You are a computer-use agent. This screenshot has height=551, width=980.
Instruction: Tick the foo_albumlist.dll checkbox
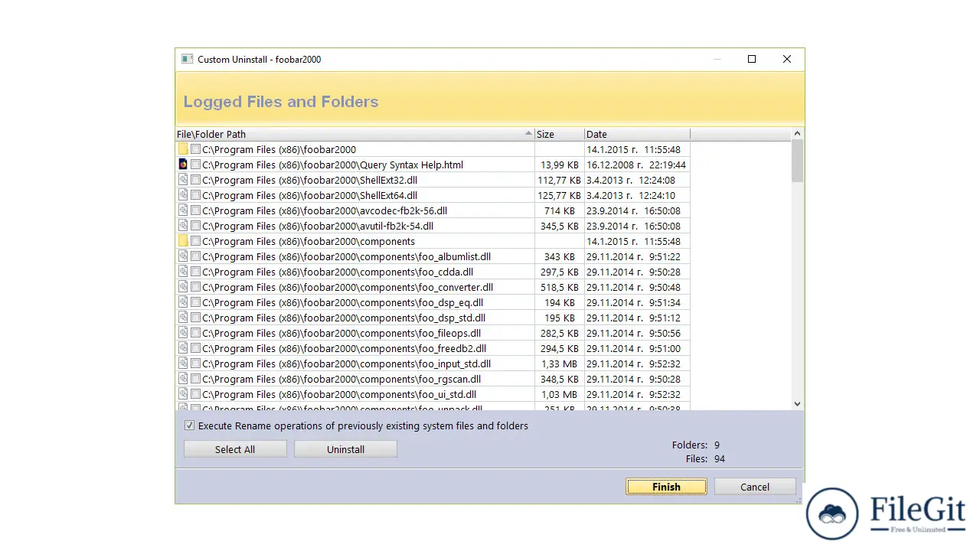coord(196,256)
